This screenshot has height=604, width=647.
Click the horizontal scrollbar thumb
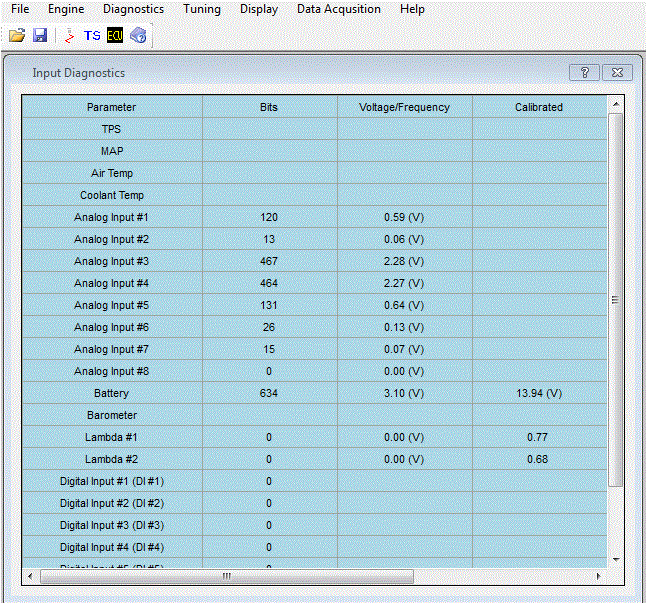point(227,576)
